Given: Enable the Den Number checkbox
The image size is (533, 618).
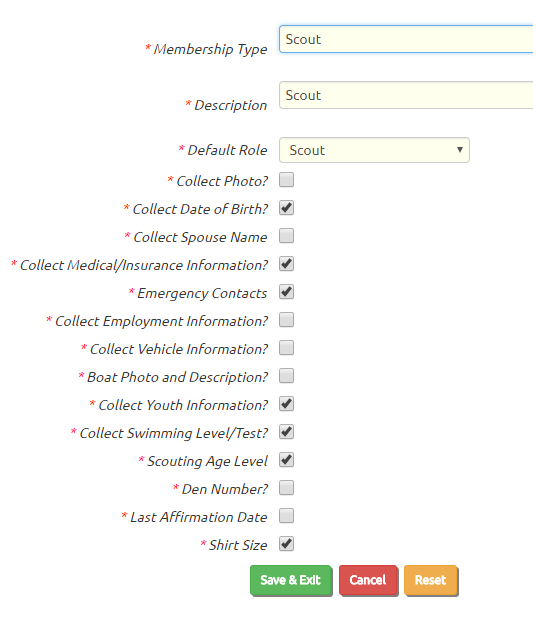Looking at the screenshot, I should [286, 488].
